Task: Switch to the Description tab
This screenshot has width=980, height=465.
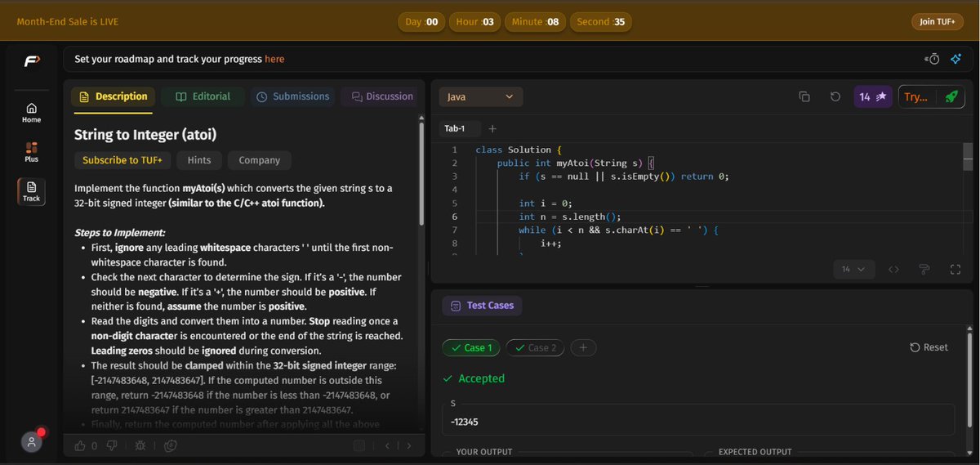Action: pos(114,96)
